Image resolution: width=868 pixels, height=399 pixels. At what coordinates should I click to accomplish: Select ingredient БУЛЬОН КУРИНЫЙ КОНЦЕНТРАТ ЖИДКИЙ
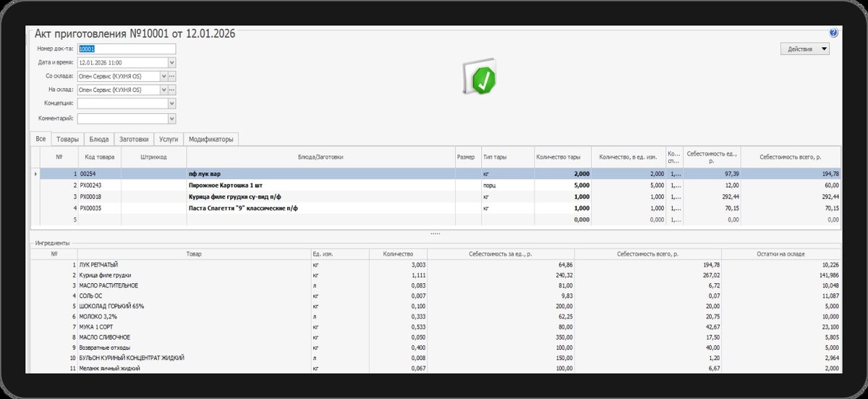[x=436, y=358]
